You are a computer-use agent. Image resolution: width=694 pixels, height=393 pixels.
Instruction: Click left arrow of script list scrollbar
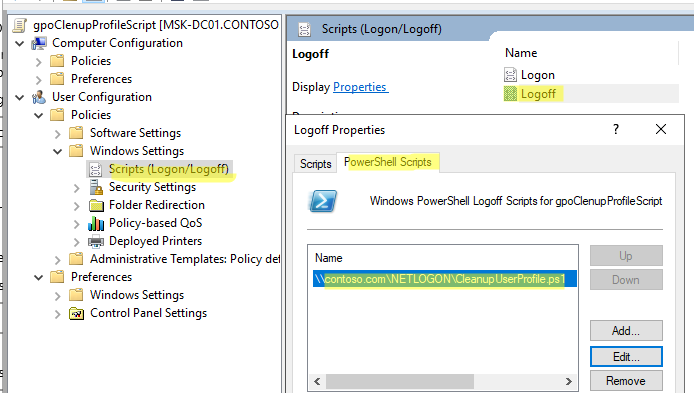pos(317,381)
